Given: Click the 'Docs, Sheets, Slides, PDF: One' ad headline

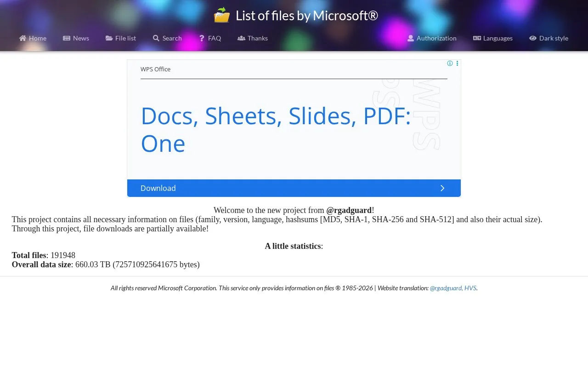Looking at the screenshot, I should point(276,129).
